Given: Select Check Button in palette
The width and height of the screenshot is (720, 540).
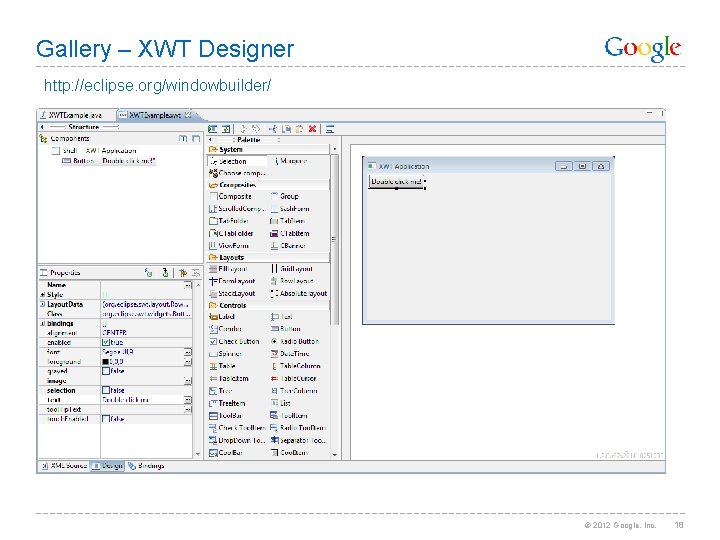Looking at the screenshot, I should click(235, 341).
